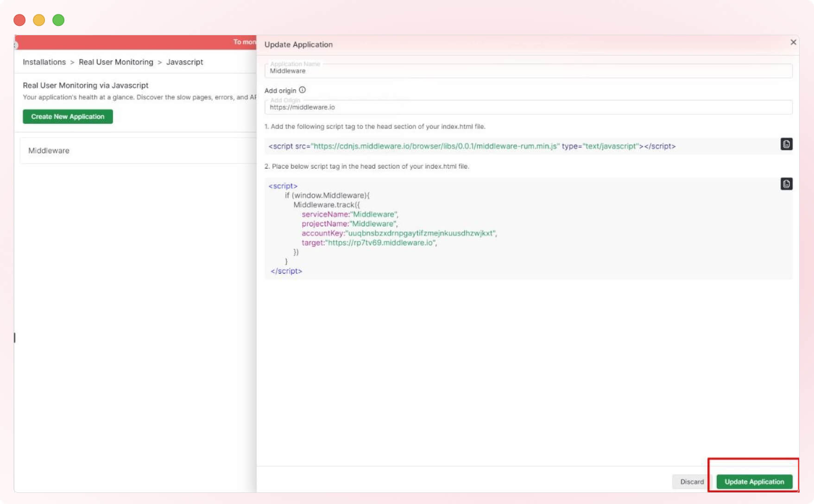Focus the Add Origin input field
Screen dimensions: 814x504
[463, 107]
